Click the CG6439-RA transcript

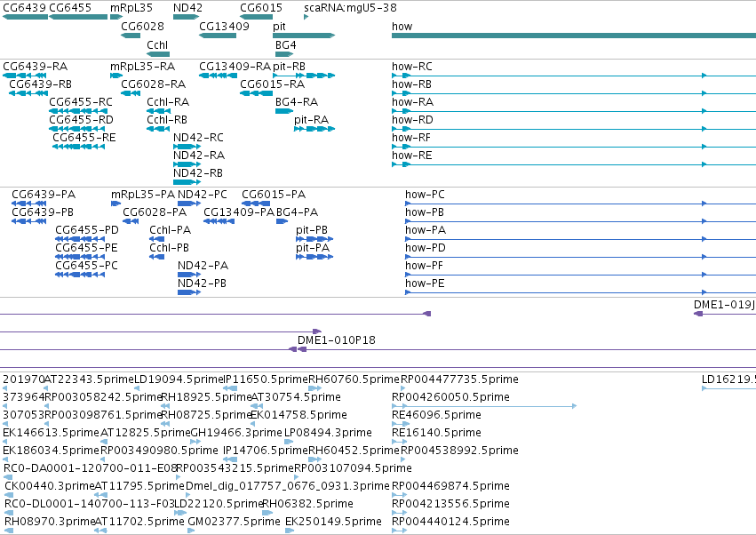click(25, 76)
